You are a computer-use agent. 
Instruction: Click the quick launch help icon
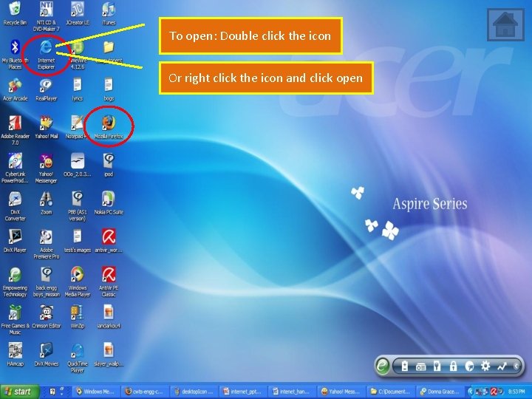(x=52, y=392)
